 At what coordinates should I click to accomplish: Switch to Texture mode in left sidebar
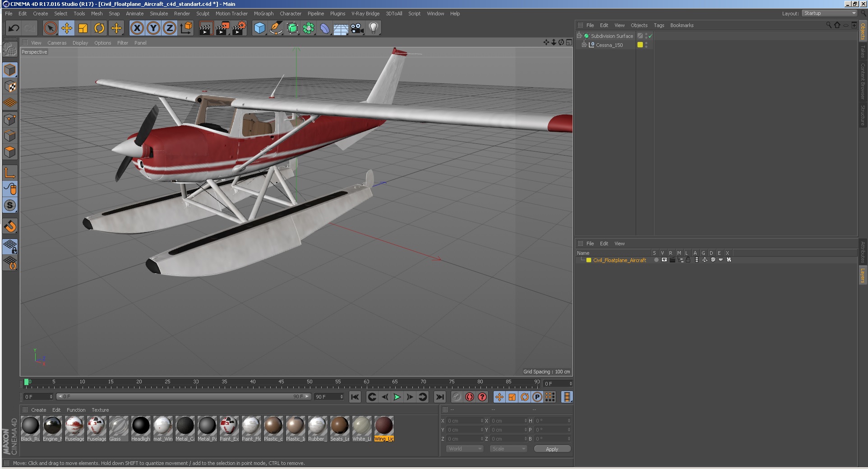pyautogui.click(x=10, y=86)
